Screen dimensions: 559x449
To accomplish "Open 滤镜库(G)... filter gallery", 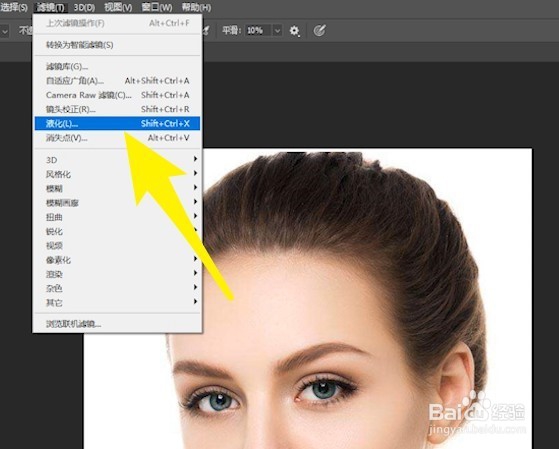I will 117,66.
